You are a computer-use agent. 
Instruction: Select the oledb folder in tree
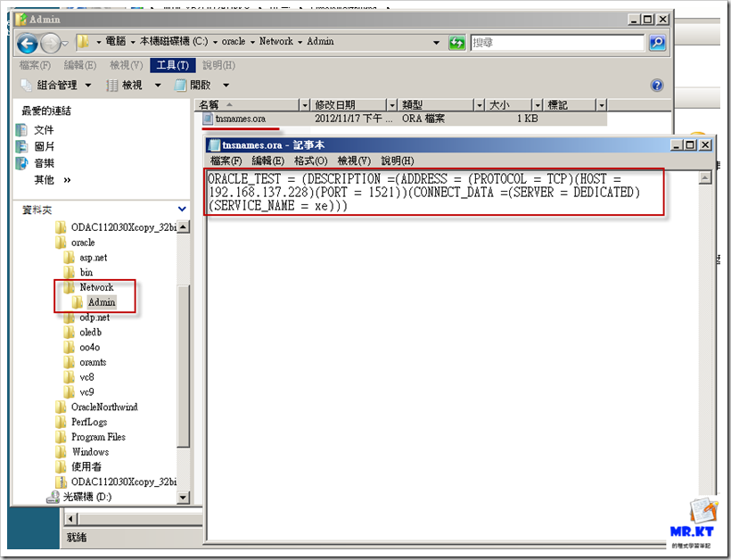[90, 333]
